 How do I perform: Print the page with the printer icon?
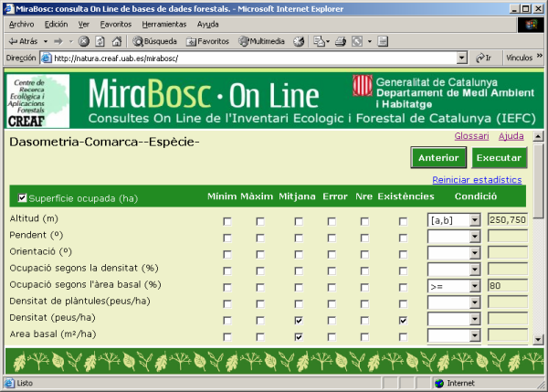click(341, 42)
